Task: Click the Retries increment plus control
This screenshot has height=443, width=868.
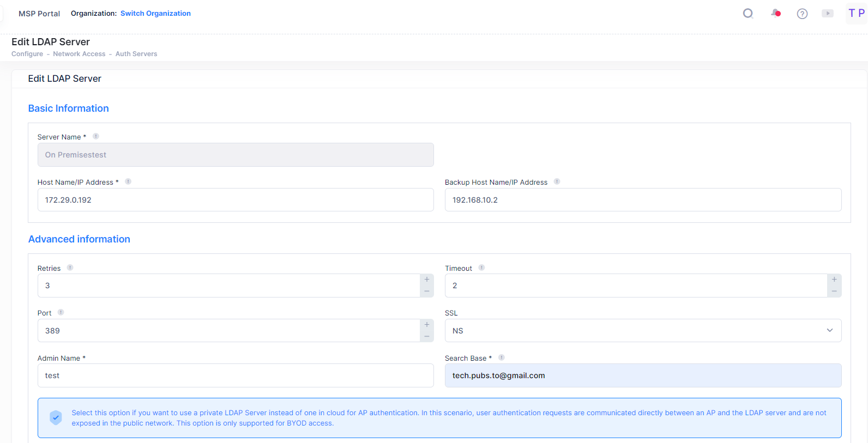Action: pyautogui.click(x=426, y=279)
